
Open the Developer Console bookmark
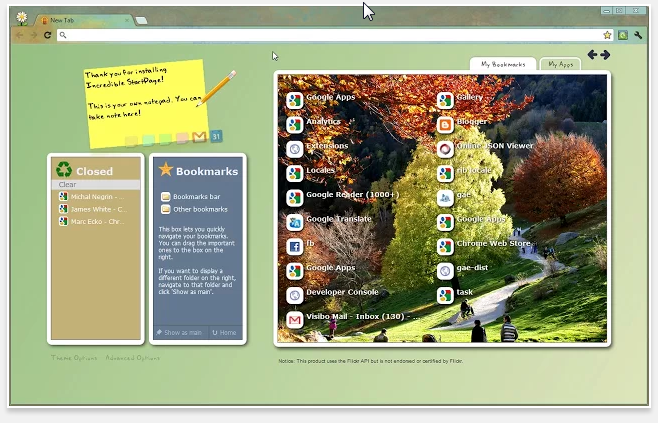[x=332, y=294]
